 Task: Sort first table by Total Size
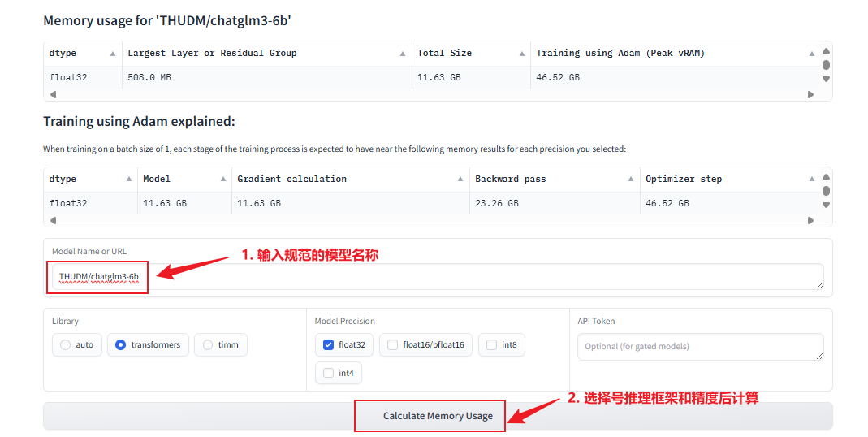click(x=521, y=54)
